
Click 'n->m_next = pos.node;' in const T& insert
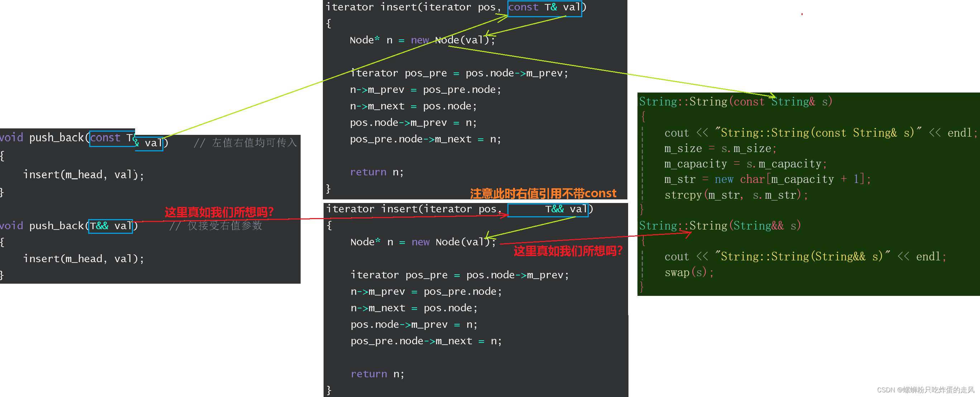[x=413, y=106]
